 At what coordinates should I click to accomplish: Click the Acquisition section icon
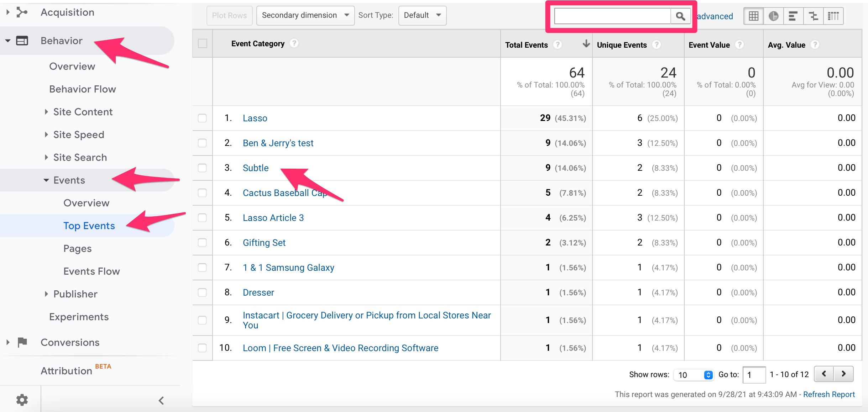pyautogui.click(x=22, y=12)
